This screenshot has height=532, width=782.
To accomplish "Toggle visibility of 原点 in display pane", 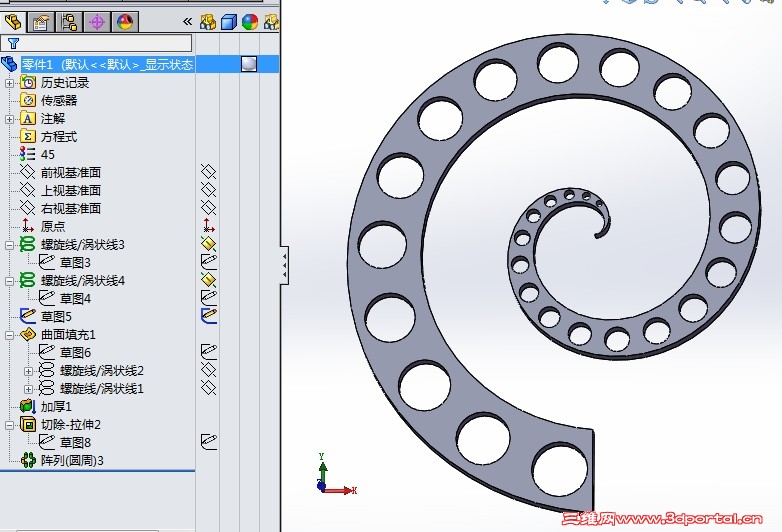I will 208,226.
